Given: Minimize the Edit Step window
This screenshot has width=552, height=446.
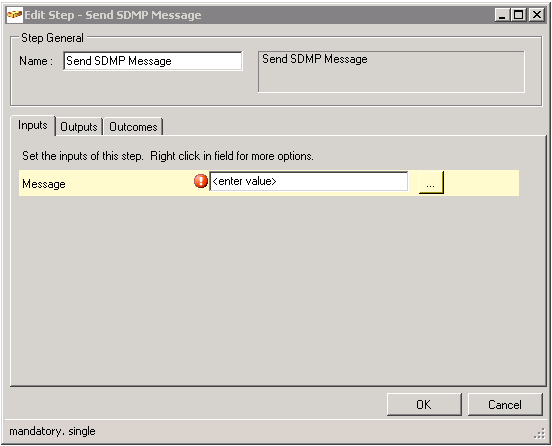Looking at the screenshot, I should (x=502, y=15).
